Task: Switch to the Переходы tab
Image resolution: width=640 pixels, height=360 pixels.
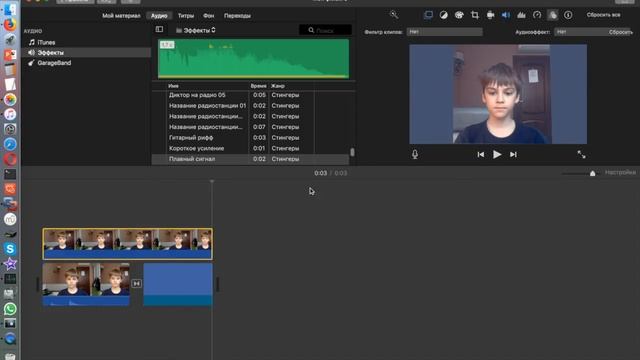Action: pos(237,16)
